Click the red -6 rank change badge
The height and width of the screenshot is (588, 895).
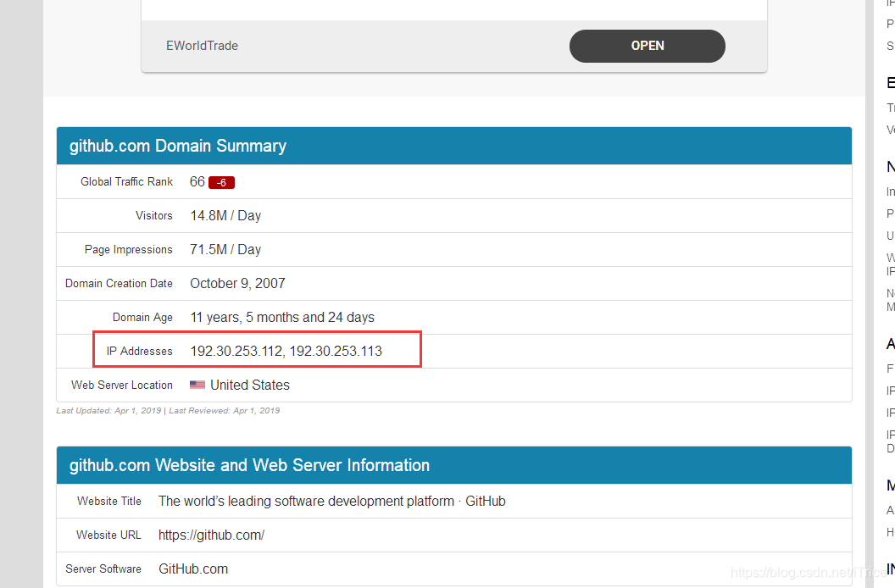[x=221, y=183]
